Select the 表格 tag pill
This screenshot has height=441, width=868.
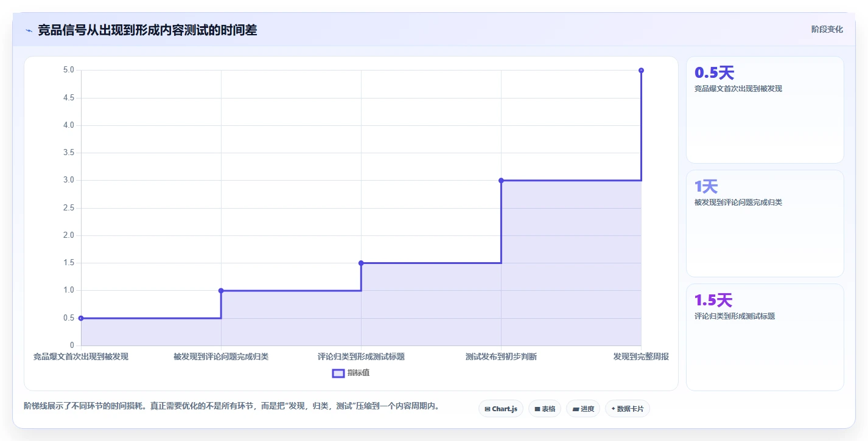point(544,409)
